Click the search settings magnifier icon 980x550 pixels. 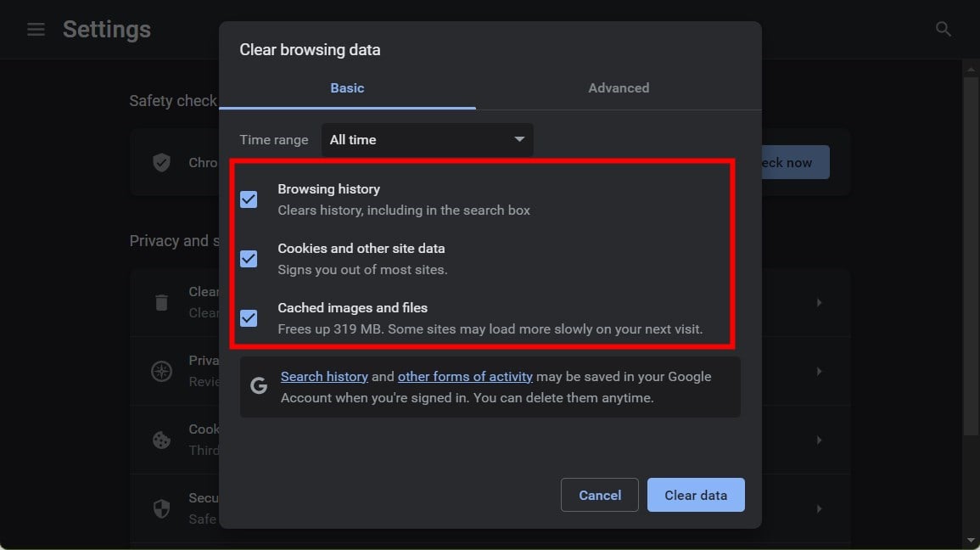tap(943, 30)
